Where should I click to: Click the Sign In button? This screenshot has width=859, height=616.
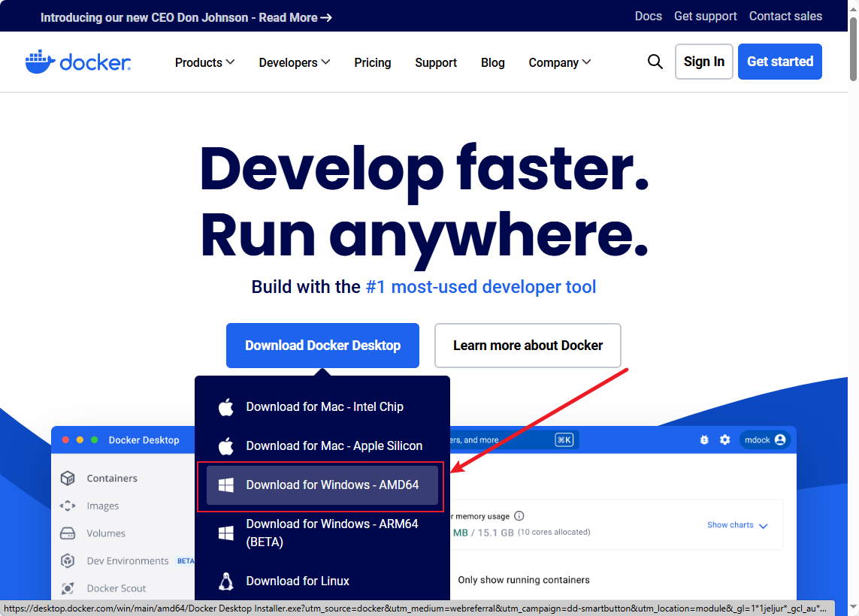point(703,62)
